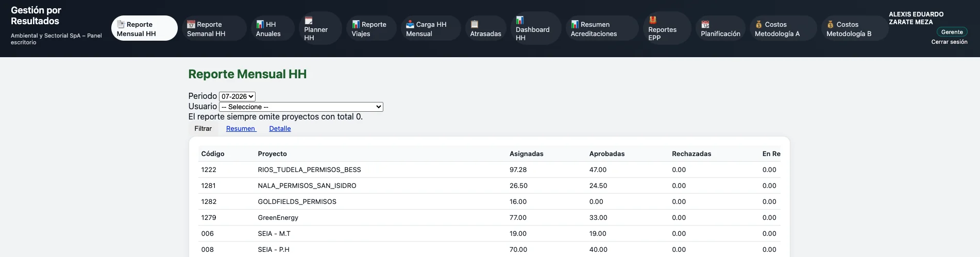This screenshot has height=257, width=980.
Task: Click Costos Metodología A money bag icon
Action: pos(758,24)
